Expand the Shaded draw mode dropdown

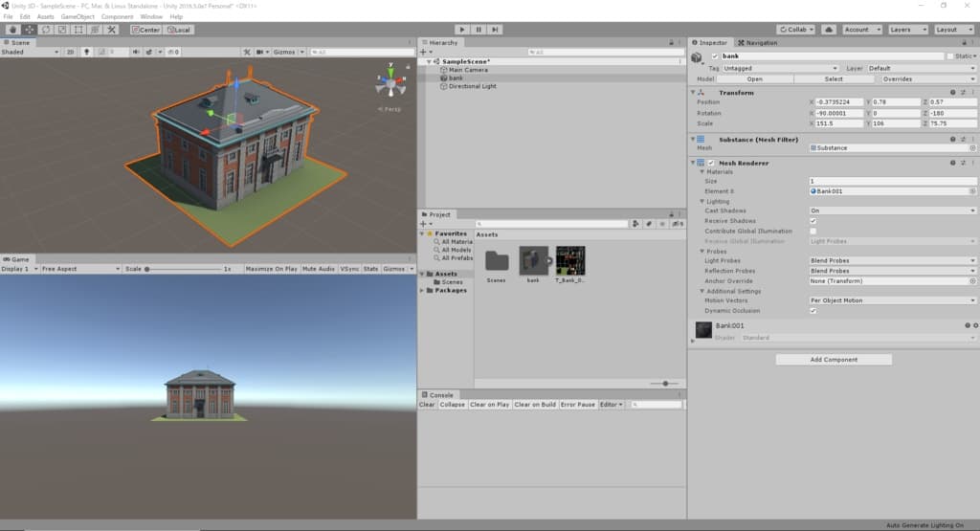[29, 53]
